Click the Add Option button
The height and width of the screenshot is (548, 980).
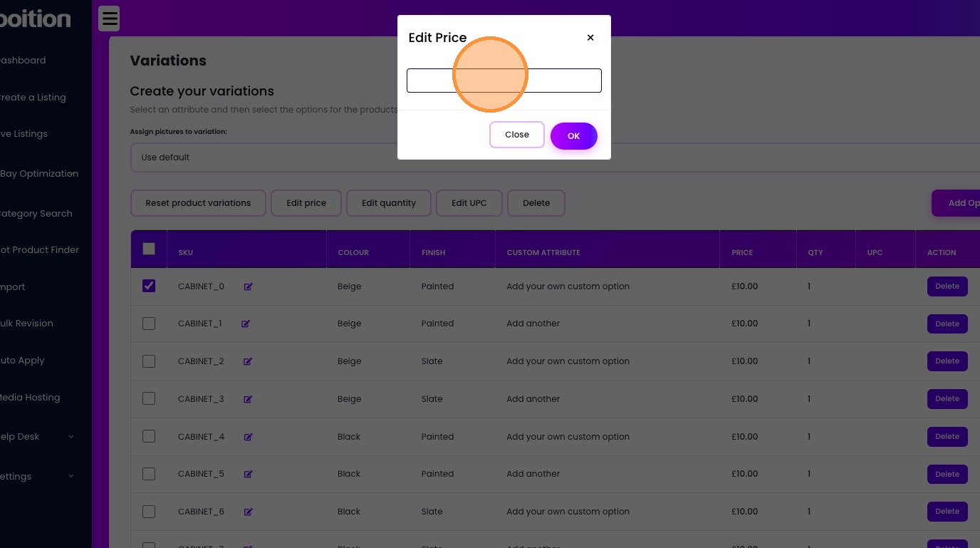point(956,203)
